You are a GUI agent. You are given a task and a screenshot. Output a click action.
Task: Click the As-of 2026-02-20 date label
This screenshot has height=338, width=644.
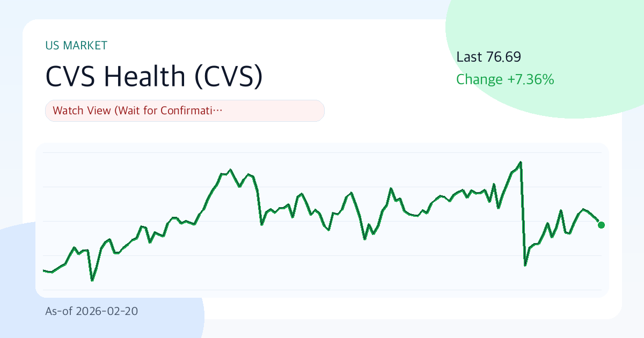(x=92, y=311)
